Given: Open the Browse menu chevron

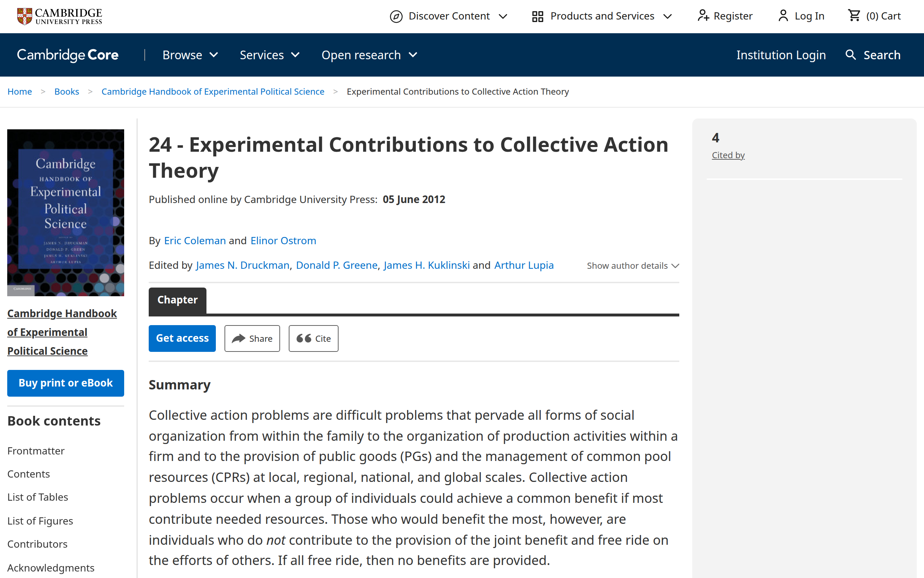Looking at the screenshot, I should coord(214,55).
